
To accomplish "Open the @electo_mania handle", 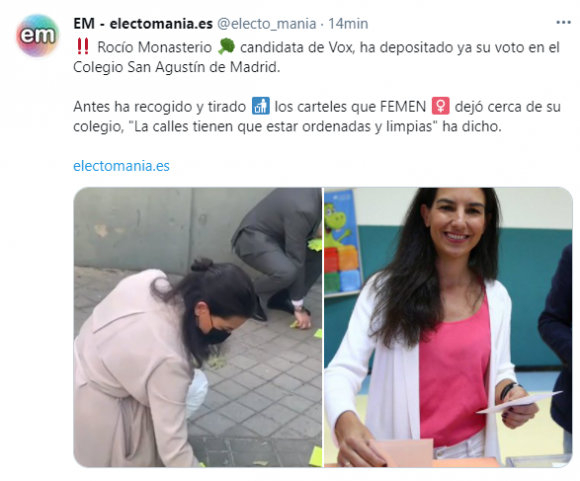I will pyautogui.click(x=266, y=24).
